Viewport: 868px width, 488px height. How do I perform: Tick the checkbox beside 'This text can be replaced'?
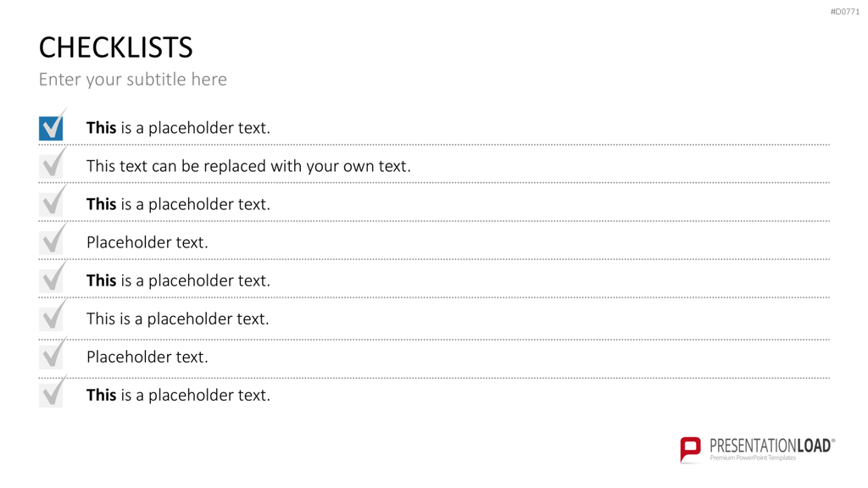pyautogui.click(x=51, y=167)
